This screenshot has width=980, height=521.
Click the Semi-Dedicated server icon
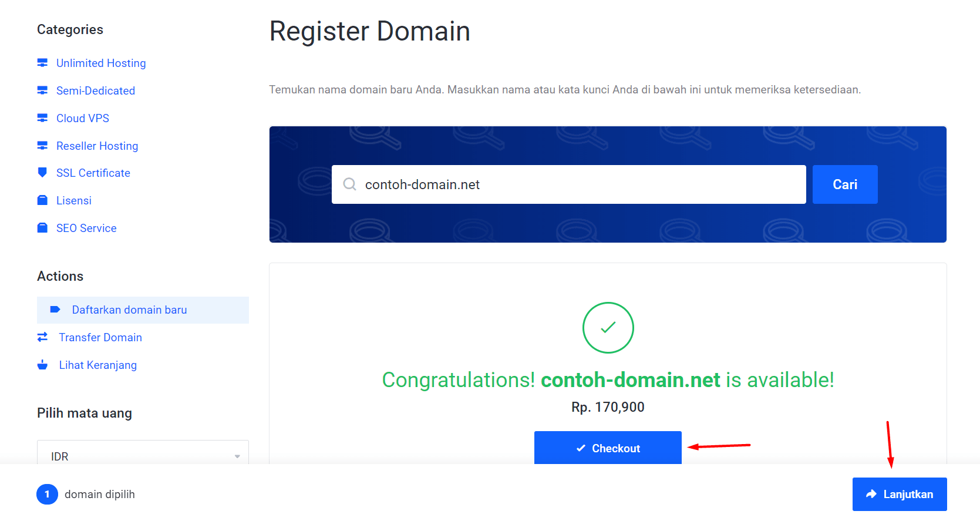point(42,90)
